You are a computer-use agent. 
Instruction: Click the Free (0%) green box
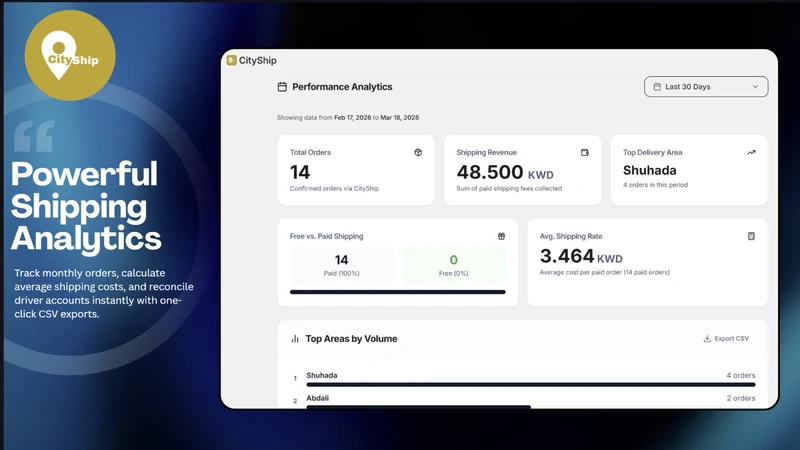pyautogui.click(x=454, y=265)
